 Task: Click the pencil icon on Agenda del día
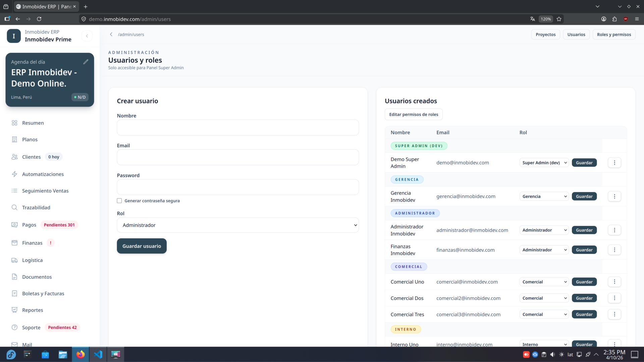pos(86,61)
